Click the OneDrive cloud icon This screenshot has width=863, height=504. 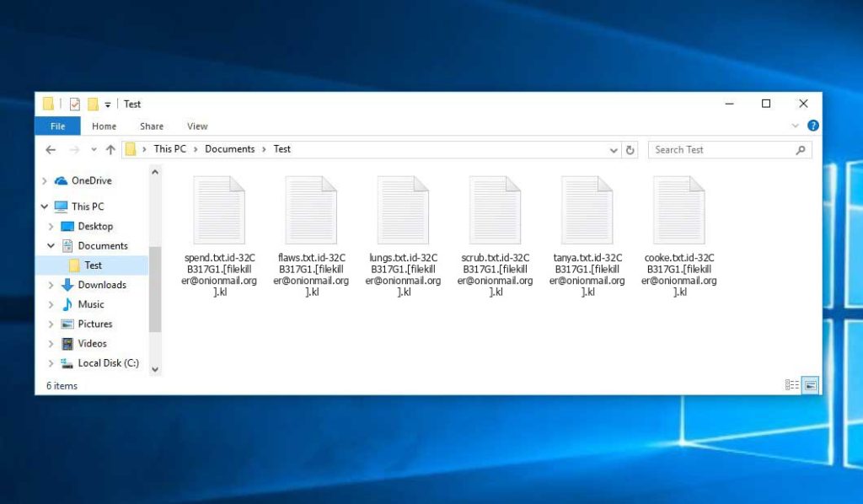[x=61, y=180]
